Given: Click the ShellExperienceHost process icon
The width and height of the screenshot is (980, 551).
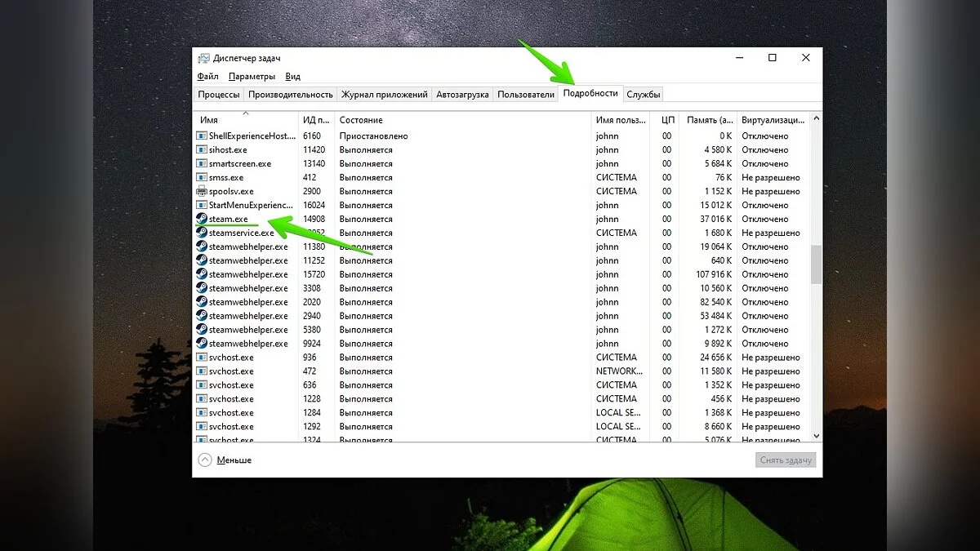Looking at the screenshot, I should pos(202,136).
